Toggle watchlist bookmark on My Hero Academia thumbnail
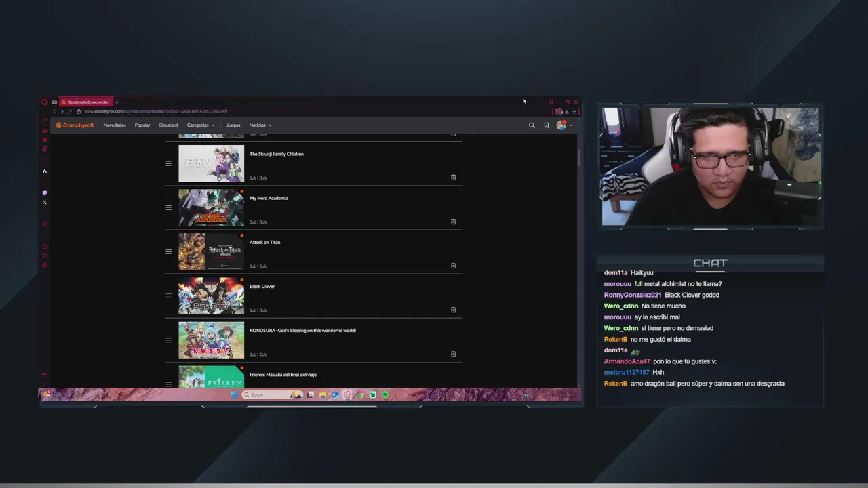This screenshot has width=868, height=488. [x=241, y=192]
